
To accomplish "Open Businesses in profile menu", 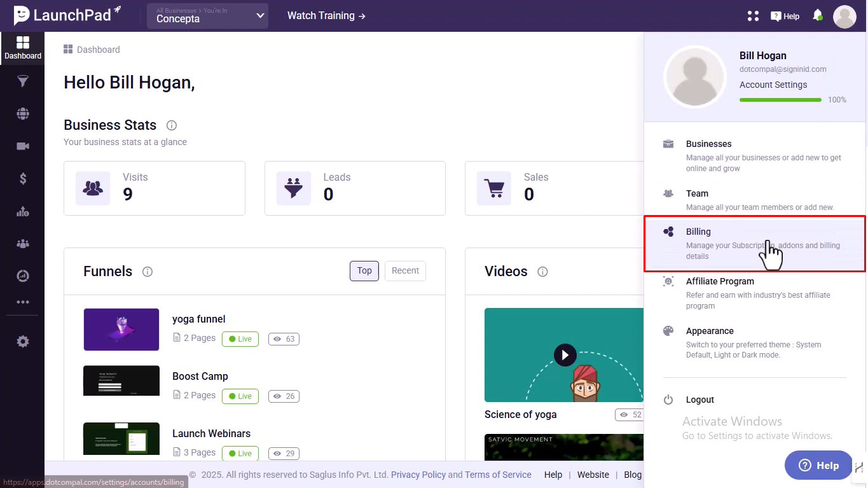I will (755, 156).
